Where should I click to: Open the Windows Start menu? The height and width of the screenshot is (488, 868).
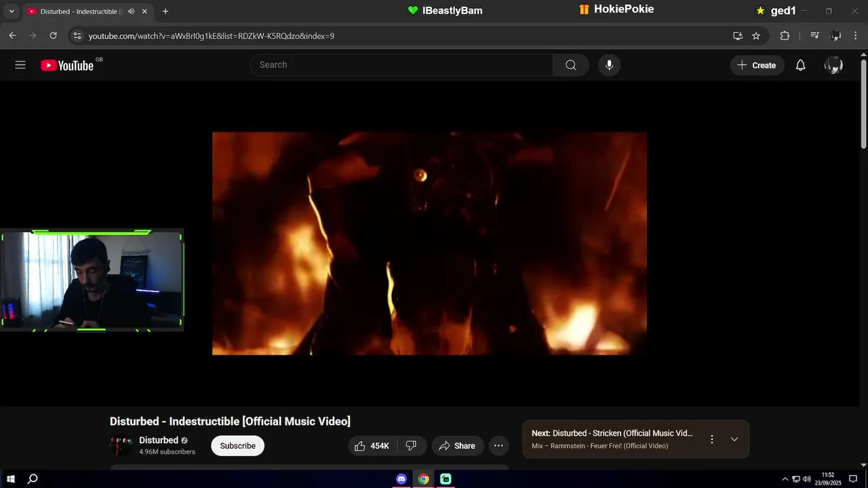point(11,479)
